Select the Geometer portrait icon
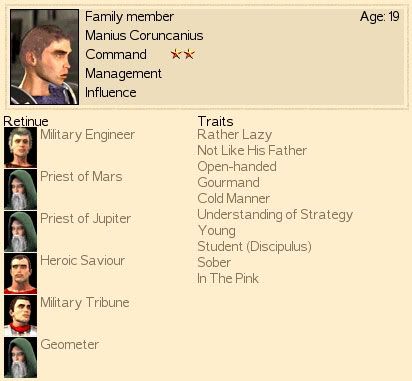412x381 pixels. tap(20, 357)
